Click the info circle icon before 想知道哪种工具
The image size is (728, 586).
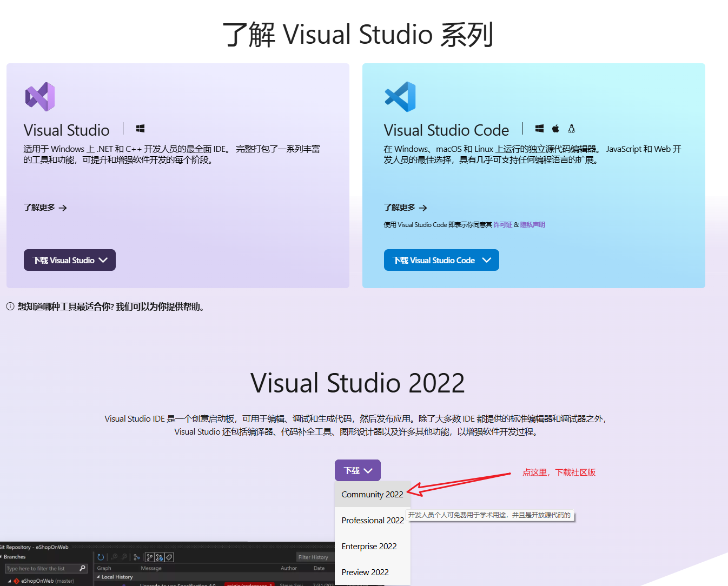(x=10, y=307)
